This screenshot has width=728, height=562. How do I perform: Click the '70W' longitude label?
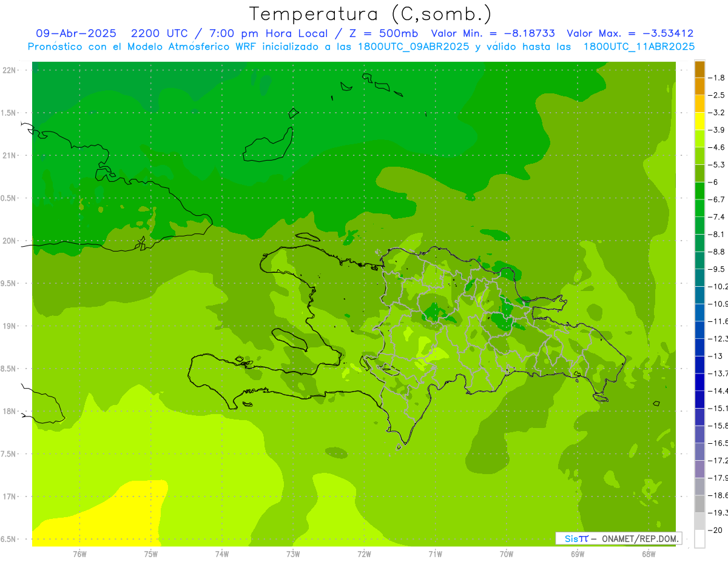click(507, 554)
